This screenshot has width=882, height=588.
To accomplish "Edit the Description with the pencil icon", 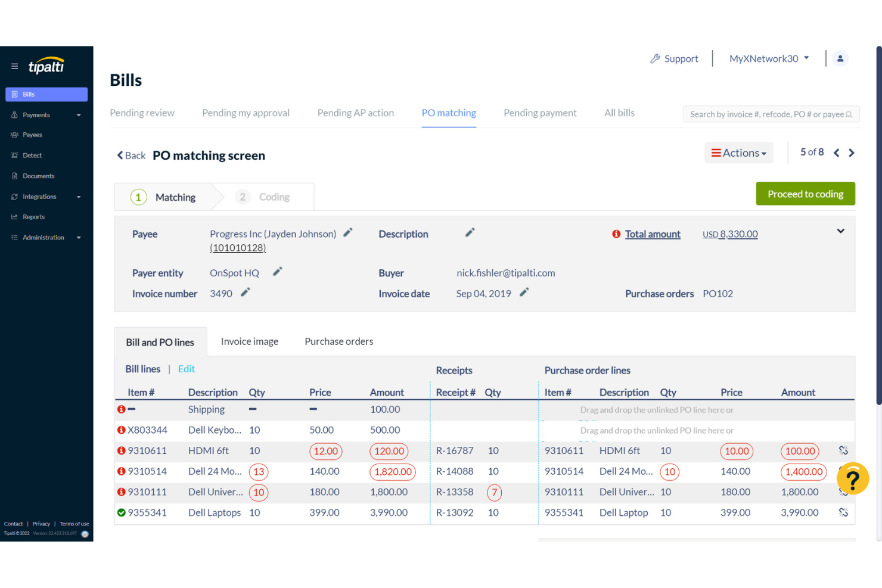I will [x=470, y=232].
